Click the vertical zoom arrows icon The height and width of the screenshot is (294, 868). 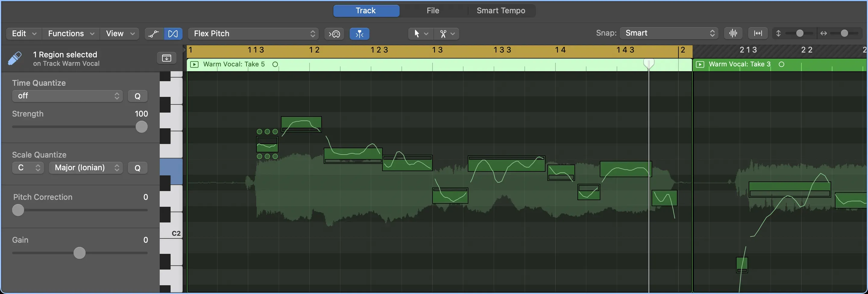point(778,33)
